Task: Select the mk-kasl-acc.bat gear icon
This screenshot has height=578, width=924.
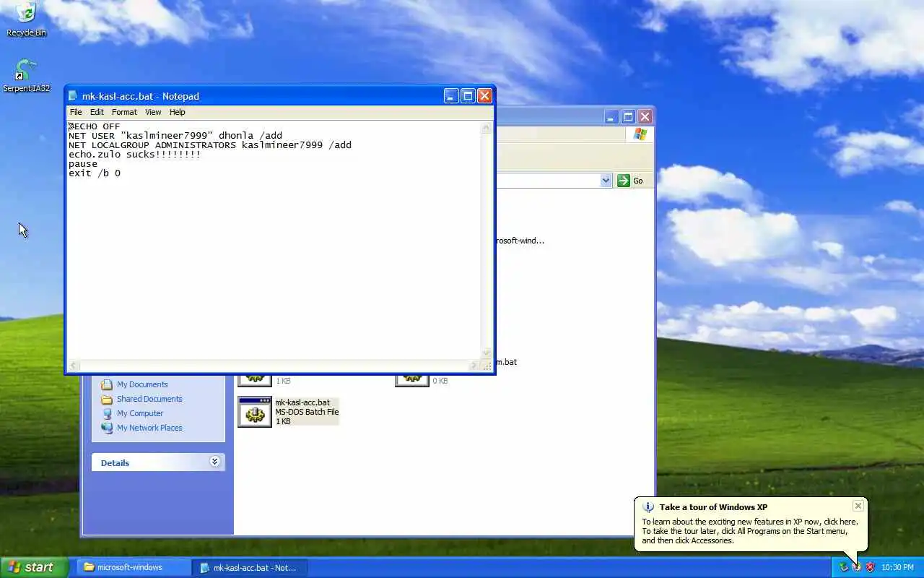Action: [x=255, y=412]
